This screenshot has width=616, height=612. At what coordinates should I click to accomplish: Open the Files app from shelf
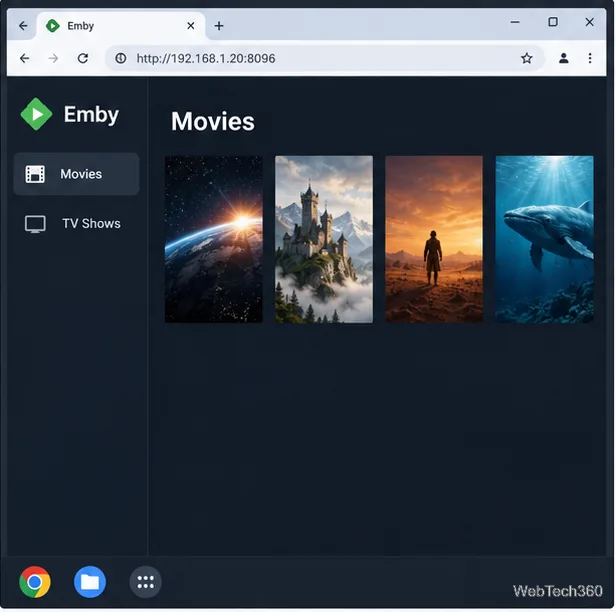(x=90, y=582)
